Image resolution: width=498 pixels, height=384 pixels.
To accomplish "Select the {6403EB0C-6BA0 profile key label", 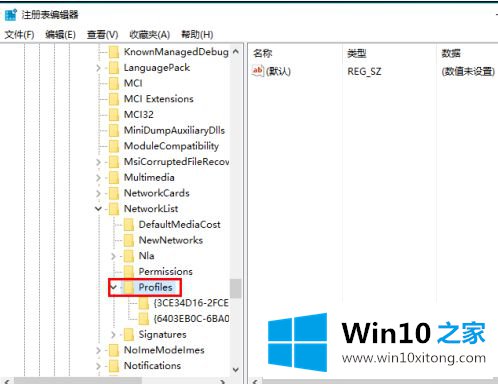I will [x=191, y=319].
